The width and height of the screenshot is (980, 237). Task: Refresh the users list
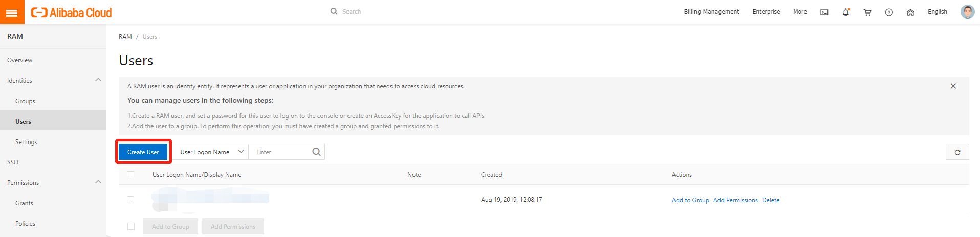pyautogui.click(x=957, y=152)
